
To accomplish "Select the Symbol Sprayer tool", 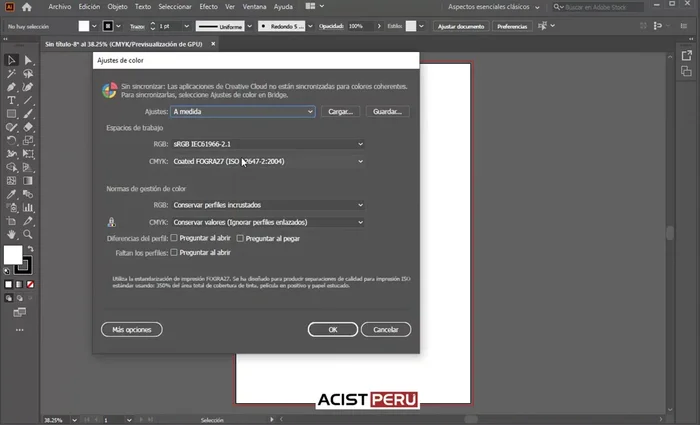I will (x=11, y=208).
